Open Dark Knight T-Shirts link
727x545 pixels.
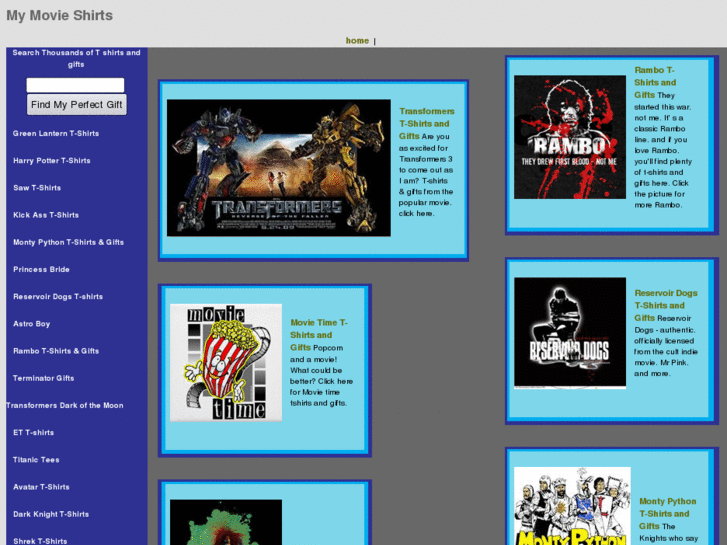[x=51, y=514]
